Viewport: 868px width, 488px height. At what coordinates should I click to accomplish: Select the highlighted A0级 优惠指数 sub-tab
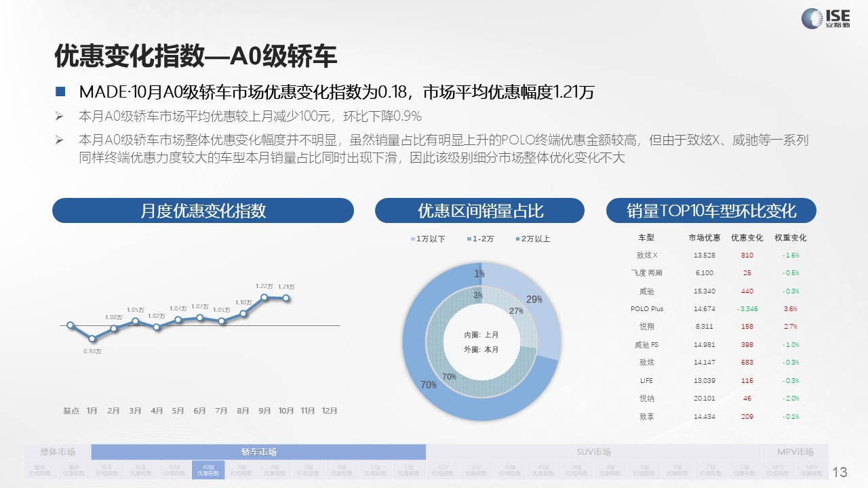point(208,470)
